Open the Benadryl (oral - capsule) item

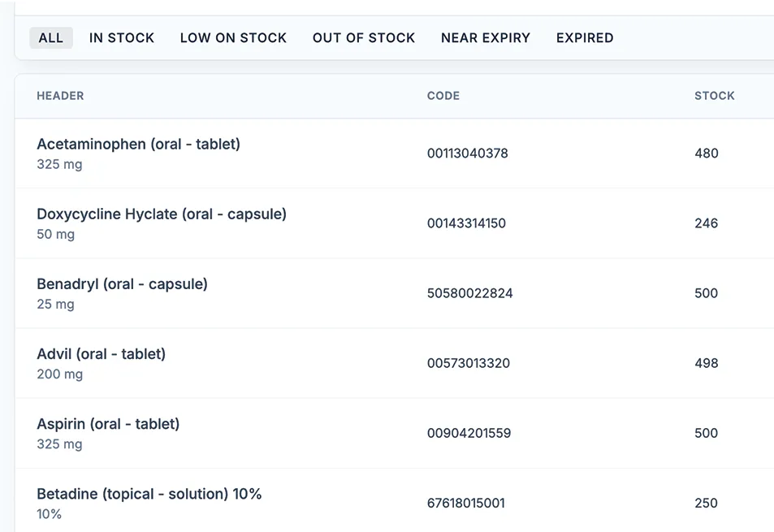click(x=123, y=284)
